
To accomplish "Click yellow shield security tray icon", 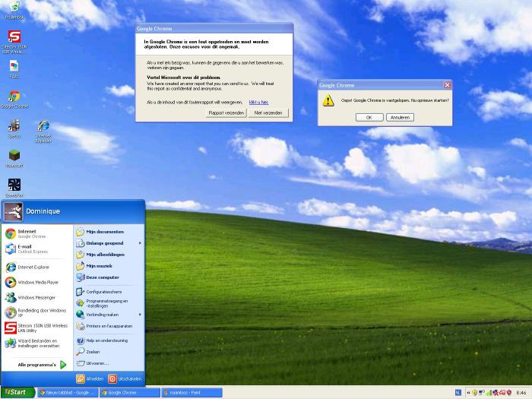I will pyautogui.click(x=475, y=393).
